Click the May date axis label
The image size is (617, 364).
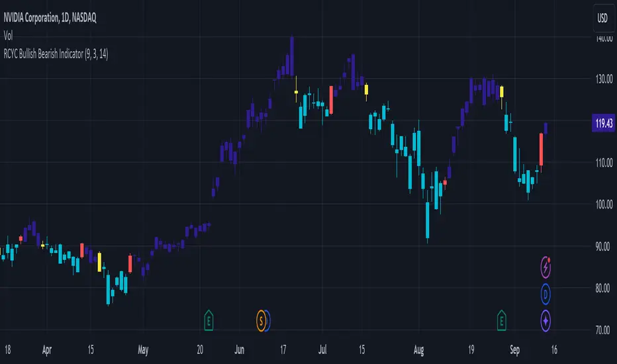[143, 350]
